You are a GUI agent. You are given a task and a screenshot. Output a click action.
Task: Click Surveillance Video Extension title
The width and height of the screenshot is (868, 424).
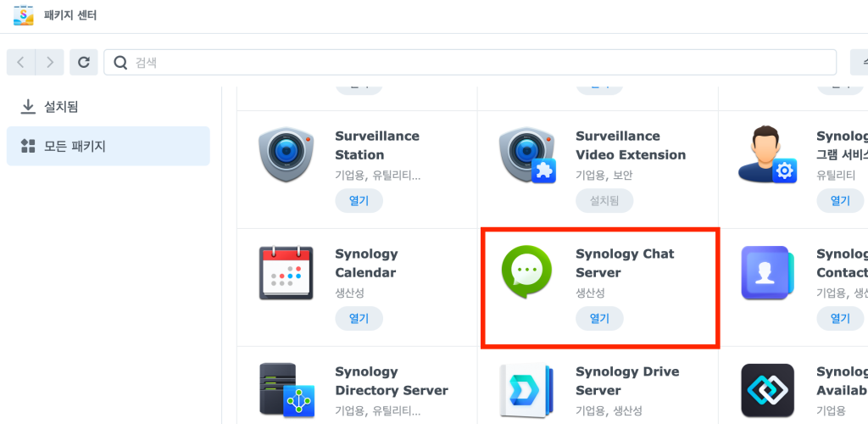tap(631, 146)
